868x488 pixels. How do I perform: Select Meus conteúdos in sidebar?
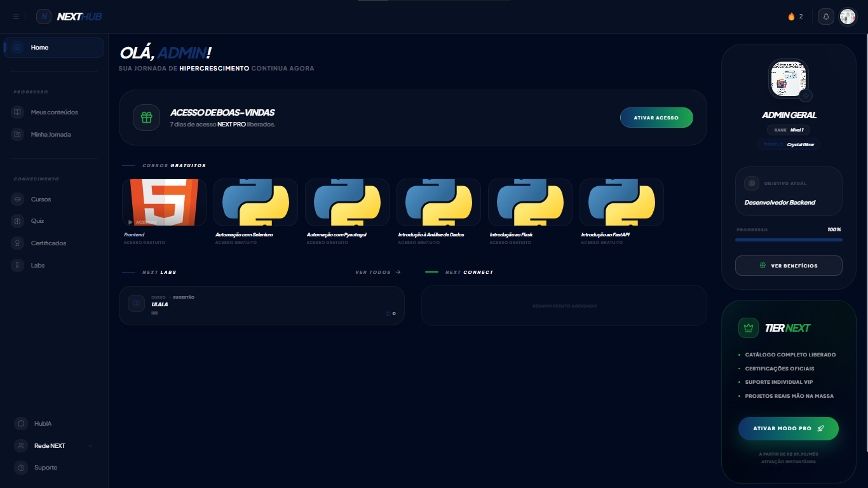[54, 112]
